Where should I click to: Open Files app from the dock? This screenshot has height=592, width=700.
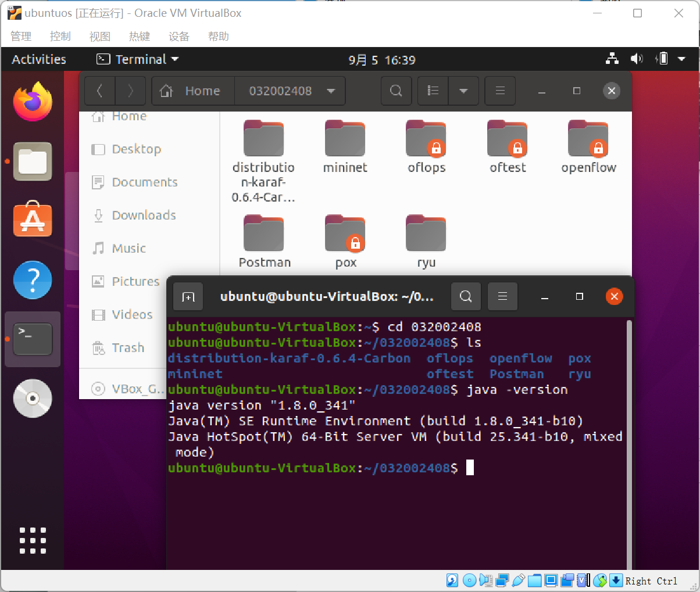click(33, 162)
